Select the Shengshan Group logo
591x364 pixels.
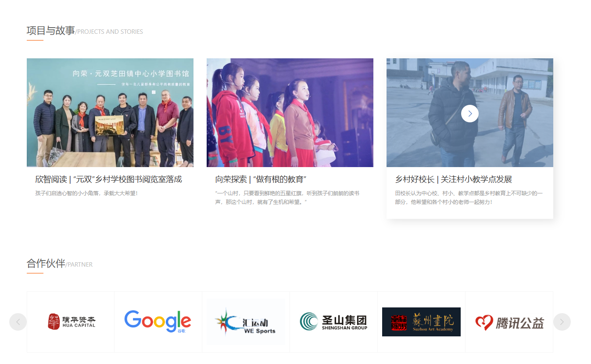(x=333, y=321)
